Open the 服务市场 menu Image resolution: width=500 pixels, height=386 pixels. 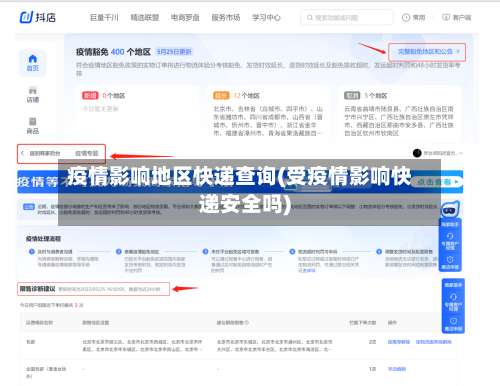point(226,17)
